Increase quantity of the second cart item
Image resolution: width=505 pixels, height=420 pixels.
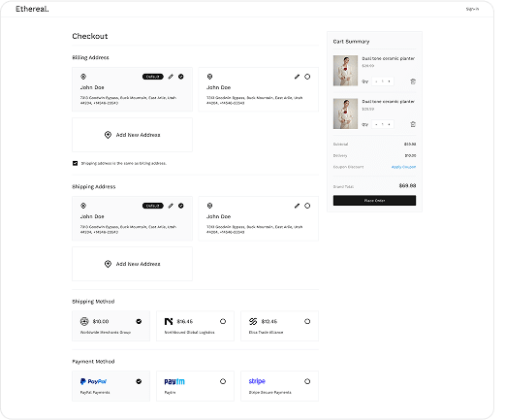(389, 124)
